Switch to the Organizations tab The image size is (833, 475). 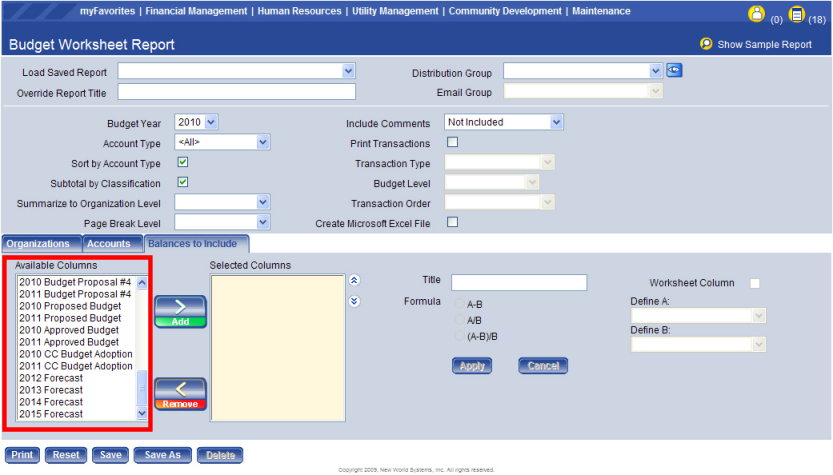pos(40,244)
